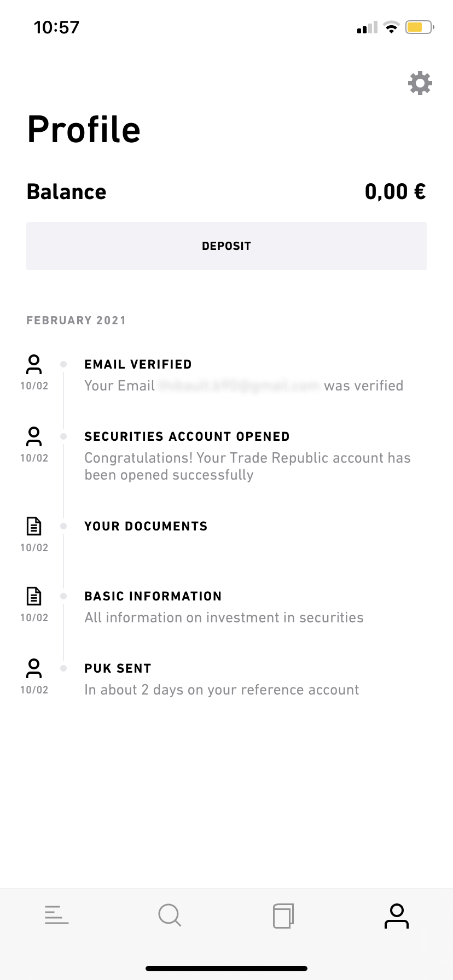
Task: Tap the document icon beside Your Documents
Action: pyautogui.click(x=34, y=526)
